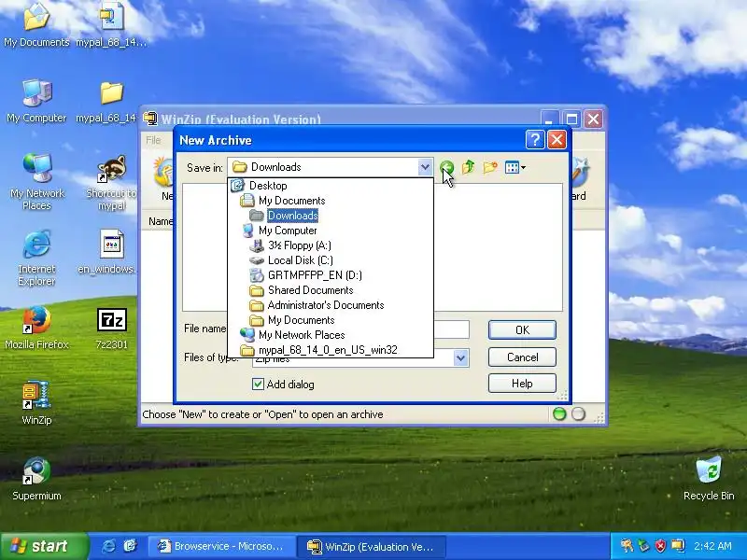The height and width of the screenshot is (560, 747).
Task: Open My Documents desktop icon
Action: pos(36,25)
